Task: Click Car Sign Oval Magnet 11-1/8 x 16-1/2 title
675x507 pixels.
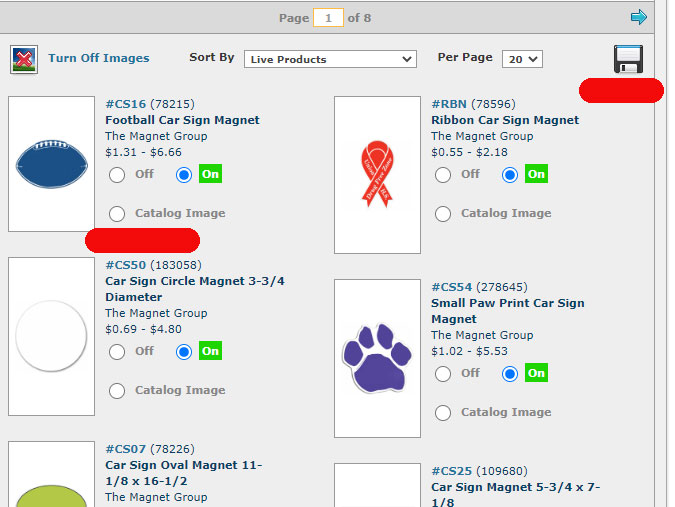Action: (184, 473)
